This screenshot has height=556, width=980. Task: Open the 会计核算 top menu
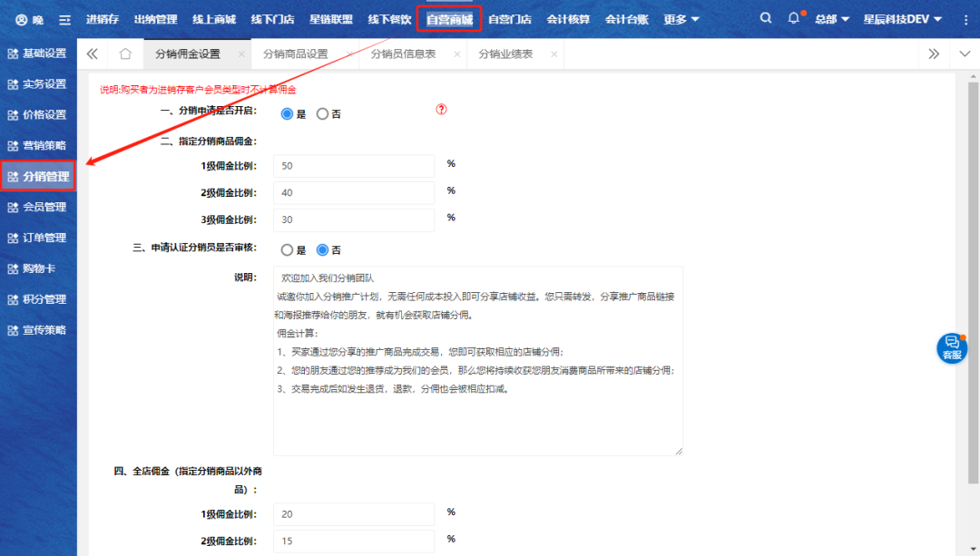click(x=568, y=19)
